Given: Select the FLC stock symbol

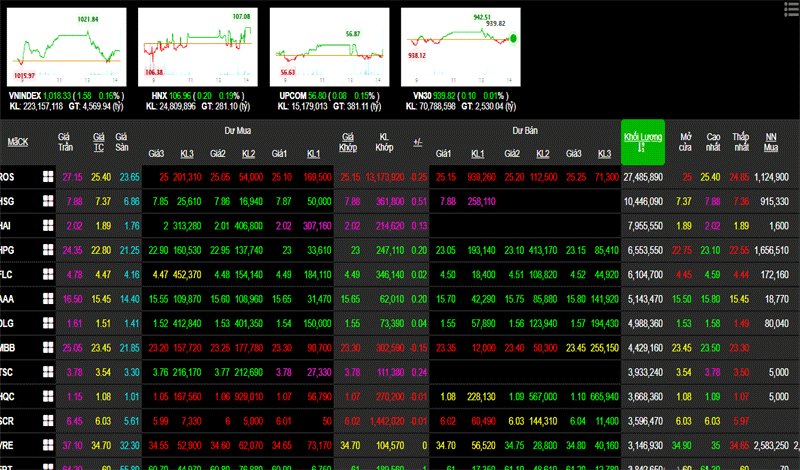Looking at the screenshot, I should point(6,275).
